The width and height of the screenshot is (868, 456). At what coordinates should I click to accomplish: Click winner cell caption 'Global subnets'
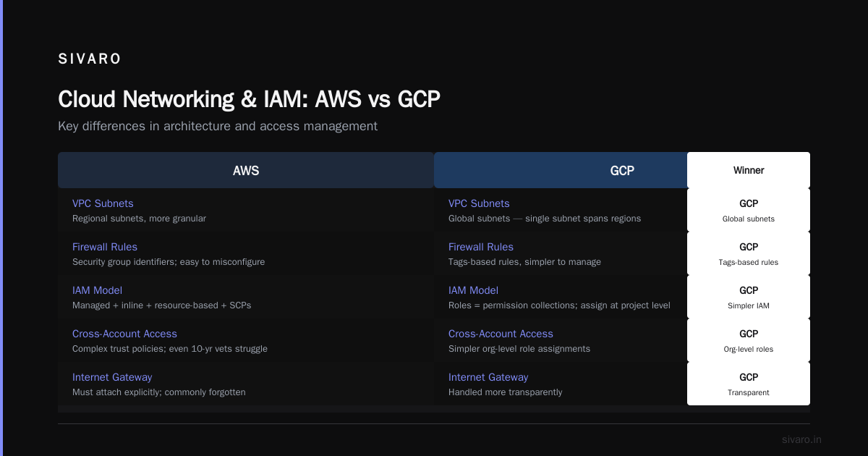(749, 219)
